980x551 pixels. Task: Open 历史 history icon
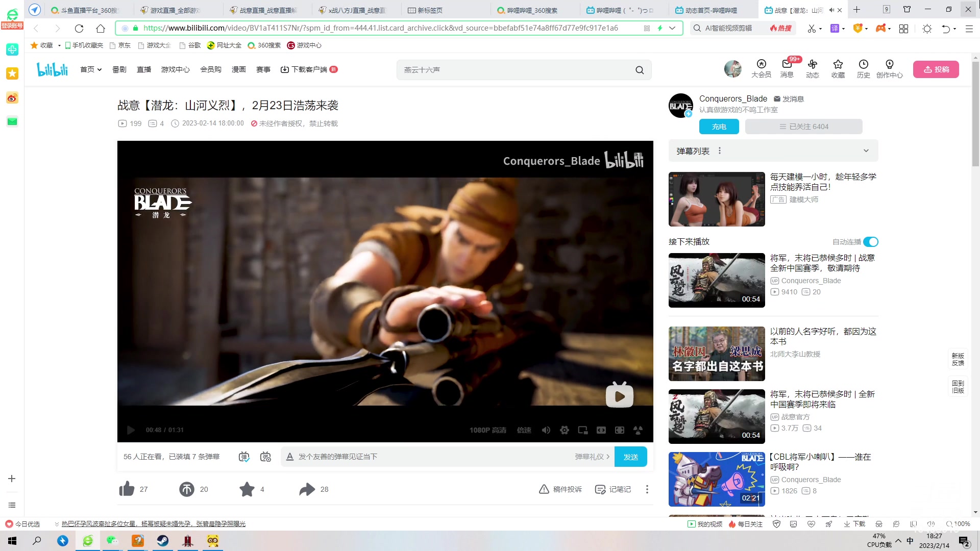point(864,69)
